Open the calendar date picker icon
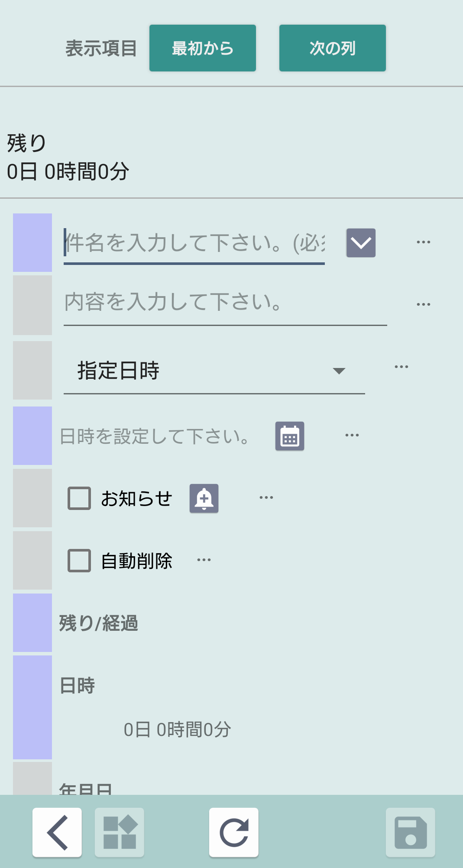The width and height of the screenshot is (463, 868). [x=290, y=436]
